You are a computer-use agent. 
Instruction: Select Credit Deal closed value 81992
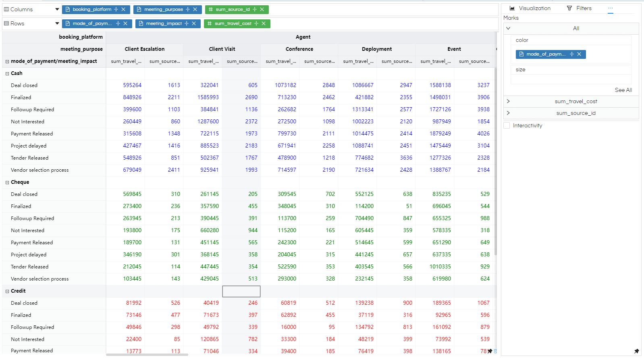[134, 303]
